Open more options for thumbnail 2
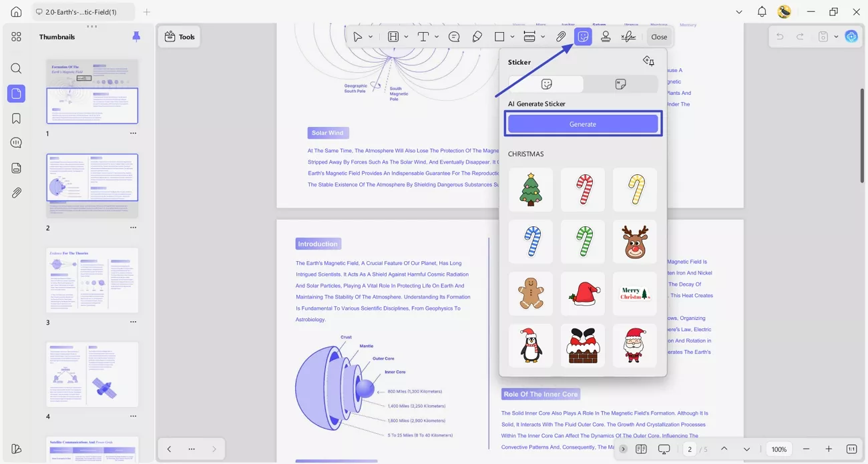Viewport: 868px width, 464px height. (133, 228)
